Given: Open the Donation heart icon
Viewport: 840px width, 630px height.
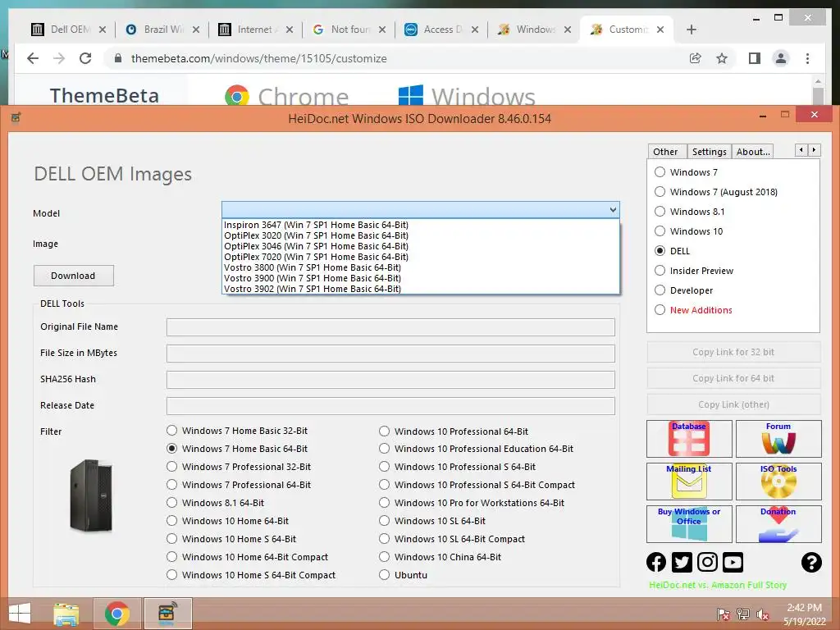Looking at the screenshot, I should [x=778, y=524].
